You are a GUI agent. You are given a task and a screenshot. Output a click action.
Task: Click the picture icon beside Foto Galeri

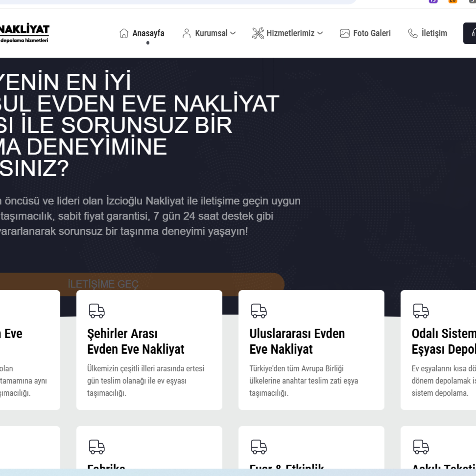click(344, 33)
